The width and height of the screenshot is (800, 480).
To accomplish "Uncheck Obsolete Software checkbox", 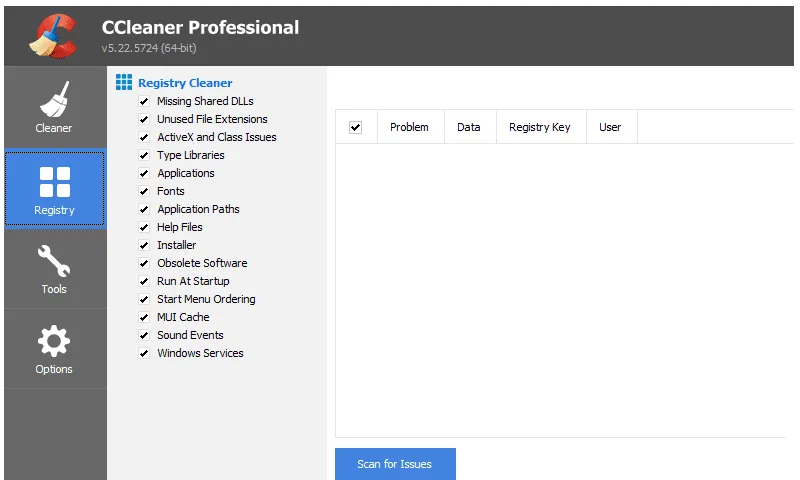I will (144, 263).
